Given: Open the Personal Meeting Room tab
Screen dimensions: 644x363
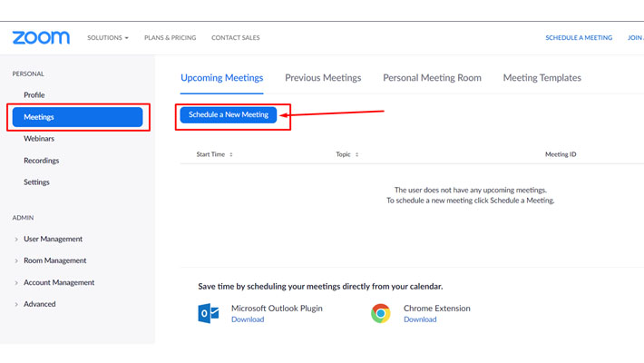Looking at the screenshot, I should pyautogui.click(x=432, y=78).
